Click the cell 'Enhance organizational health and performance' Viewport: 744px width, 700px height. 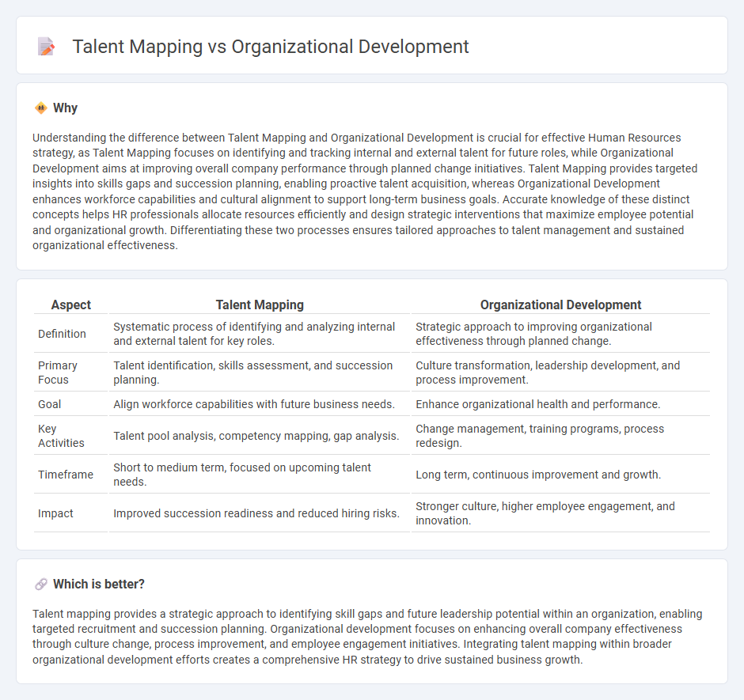pyautogui.click(x=560, y=404)
